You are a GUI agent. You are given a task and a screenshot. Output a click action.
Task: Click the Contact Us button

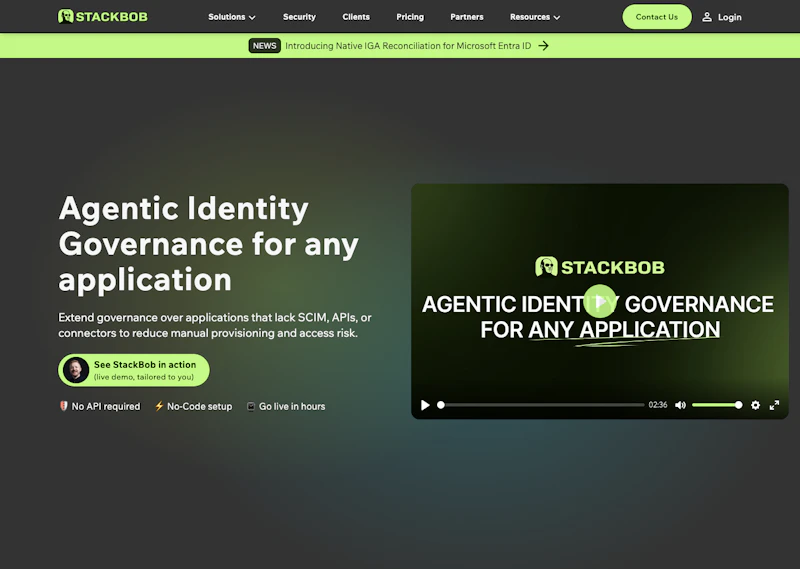657,17
